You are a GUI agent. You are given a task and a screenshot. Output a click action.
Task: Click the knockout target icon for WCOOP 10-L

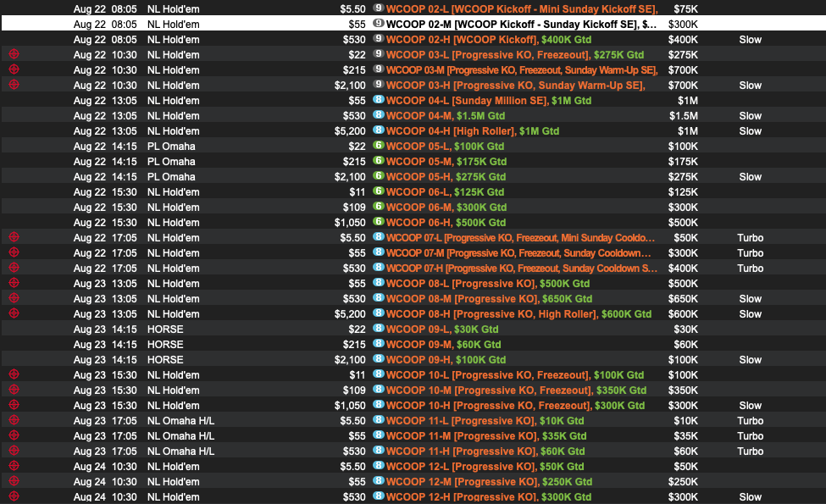click(x=14, y=374)
